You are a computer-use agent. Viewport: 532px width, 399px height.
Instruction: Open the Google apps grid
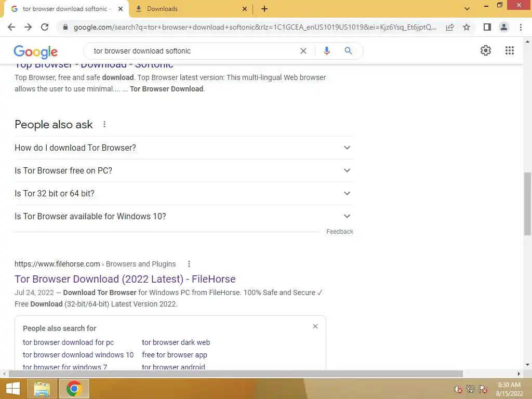pos(510,50)
